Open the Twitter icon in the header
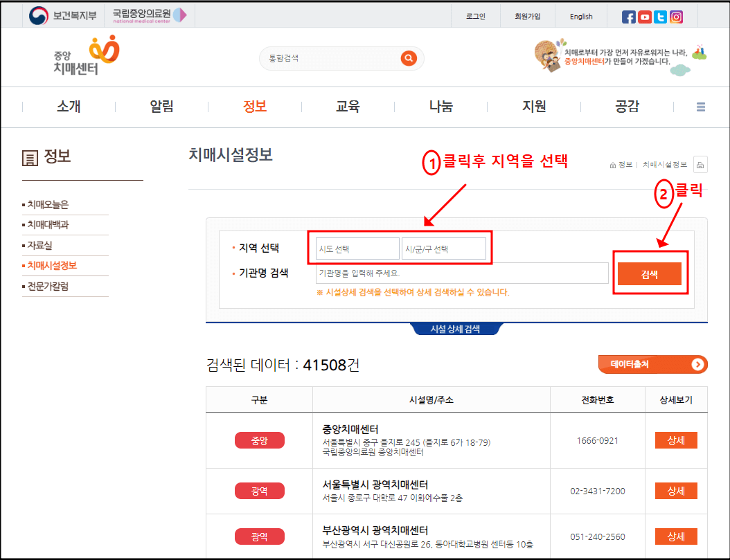 click(660, 17)
